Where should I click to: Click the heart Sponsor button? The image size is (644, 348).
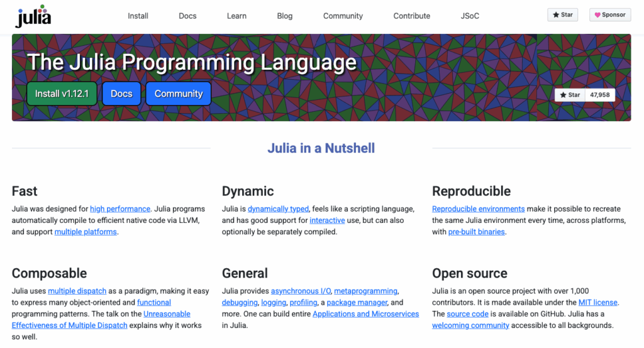pyautogui.click(x=610, y=14)
